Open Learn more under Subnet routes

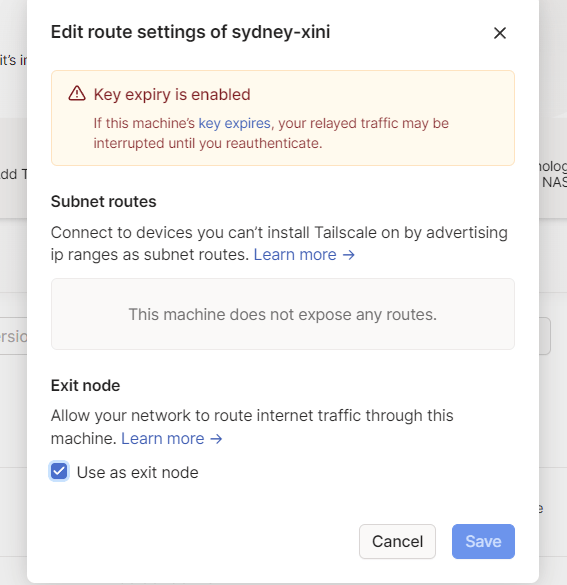295,254
